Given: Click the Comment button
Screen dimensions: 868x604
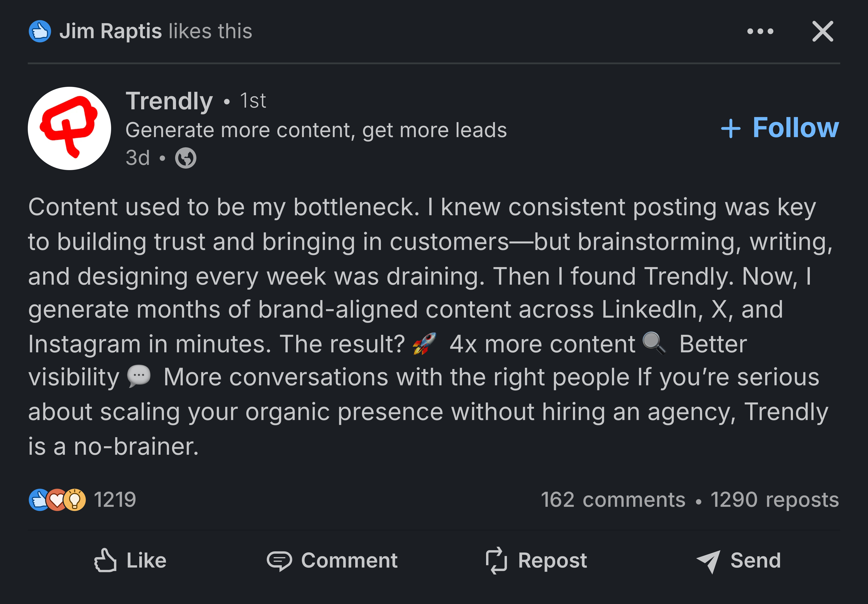Looking at the screenshot, I should click(x=332, y=561).
